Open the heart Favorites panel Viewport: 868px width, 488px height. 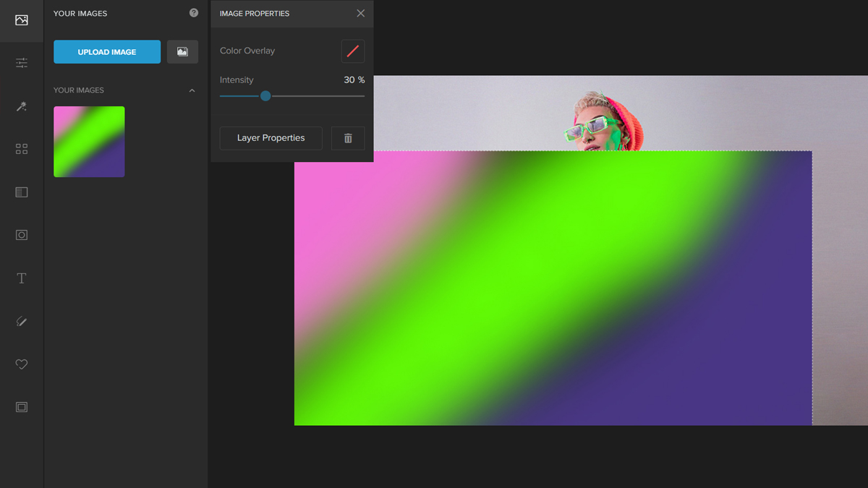coord(22,364)
